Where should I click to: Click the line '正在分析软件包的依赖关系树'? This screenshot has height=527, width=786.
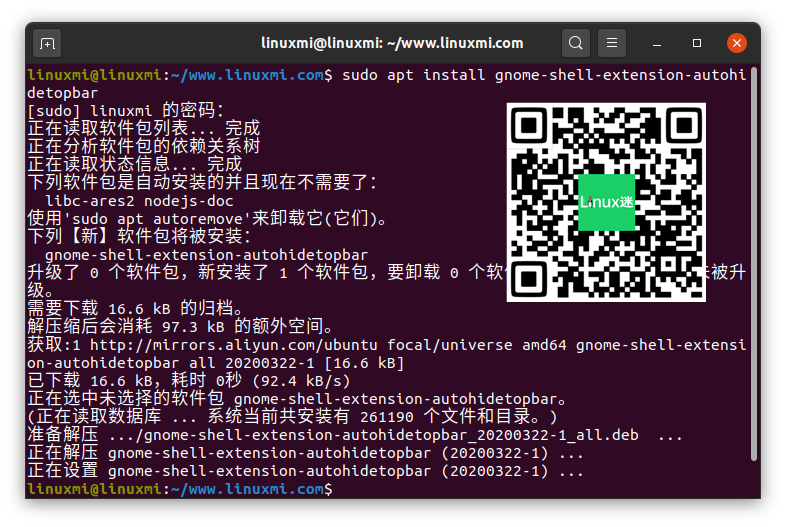(x=144, y=146)
